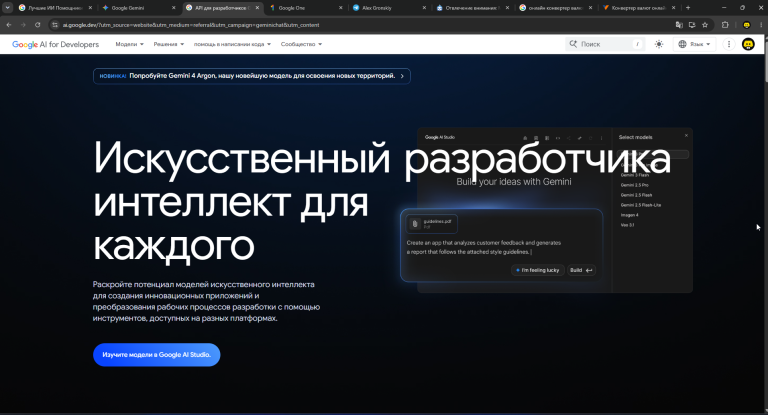768x415 pixels.
Task: Switch to the 'Конвертер валют онлайн' tab
Action: pyautogui.click(x=639, y=8)
